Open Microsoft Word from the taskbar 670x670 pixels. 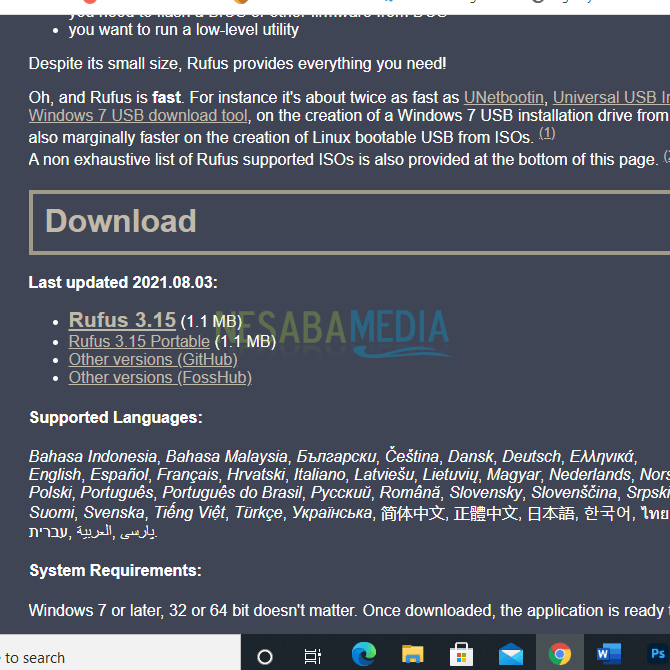coord(608,655)
